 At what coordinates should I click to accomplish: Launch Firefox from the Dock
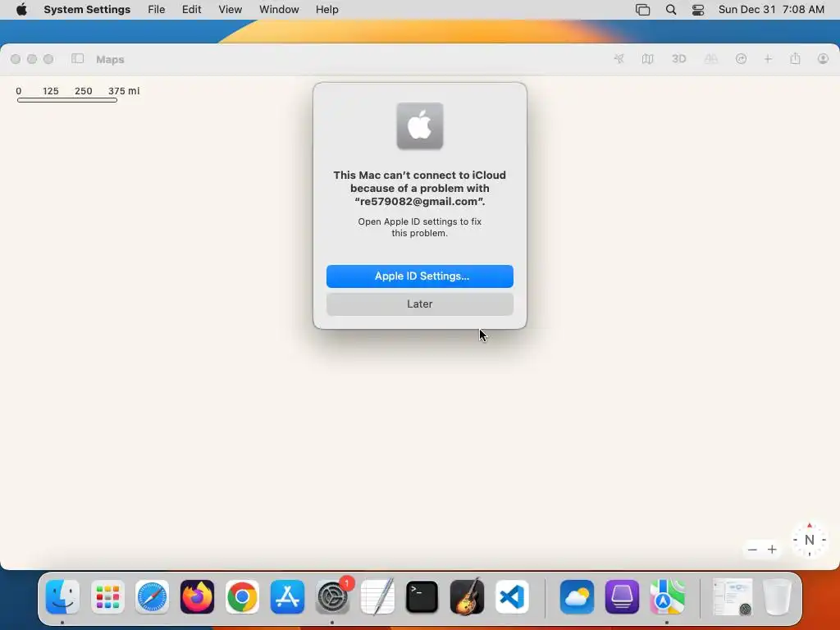pos(197,597)
